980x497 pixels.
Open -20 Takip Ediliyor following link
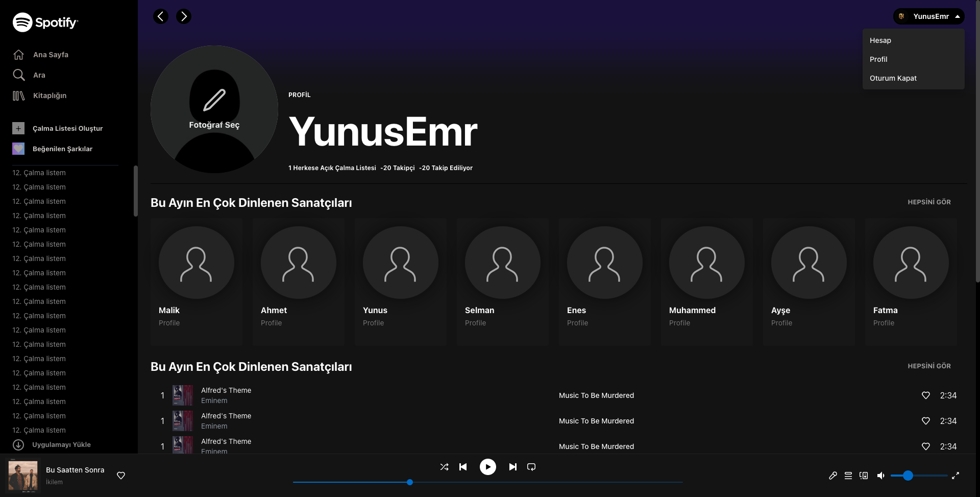(x=446, y=168)
